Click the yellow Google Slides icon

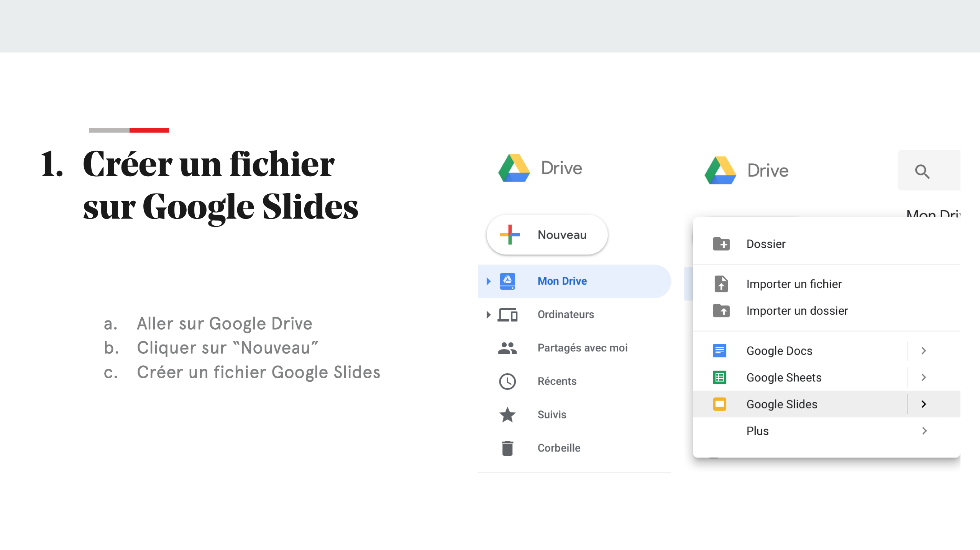719,404
